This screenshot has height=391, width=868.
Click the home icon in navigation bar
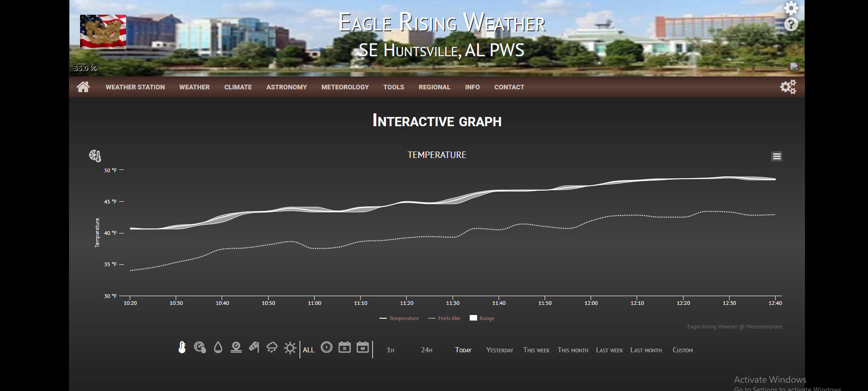click(x=83, y=87)
